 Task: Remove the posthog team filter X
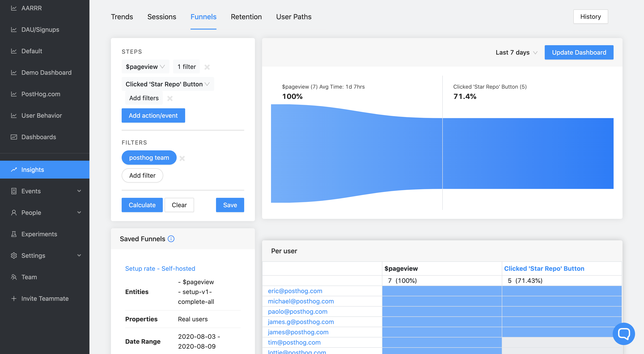[x=182, y=158]
